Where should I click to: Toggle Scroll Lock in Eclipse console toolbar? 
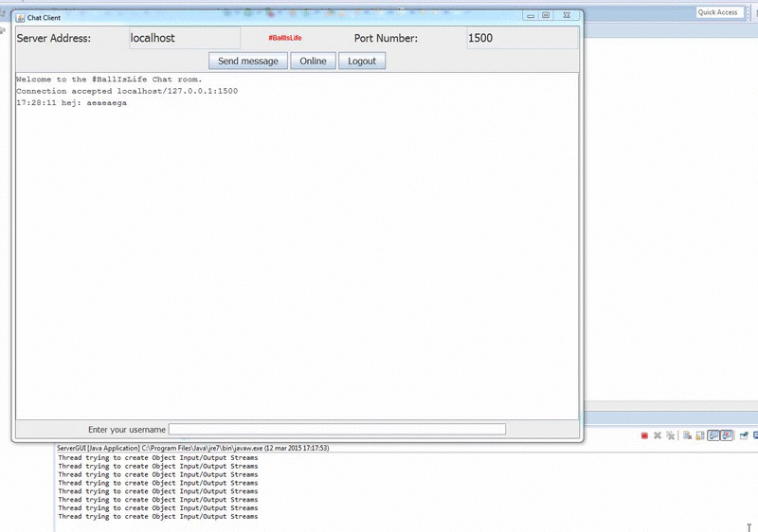point(700,435)
